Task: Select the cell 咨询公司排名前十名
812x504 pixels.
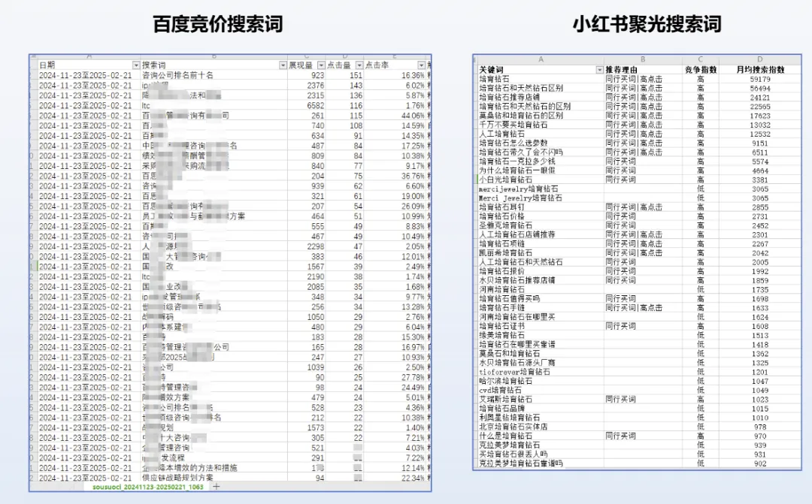Action: point(214,76)
